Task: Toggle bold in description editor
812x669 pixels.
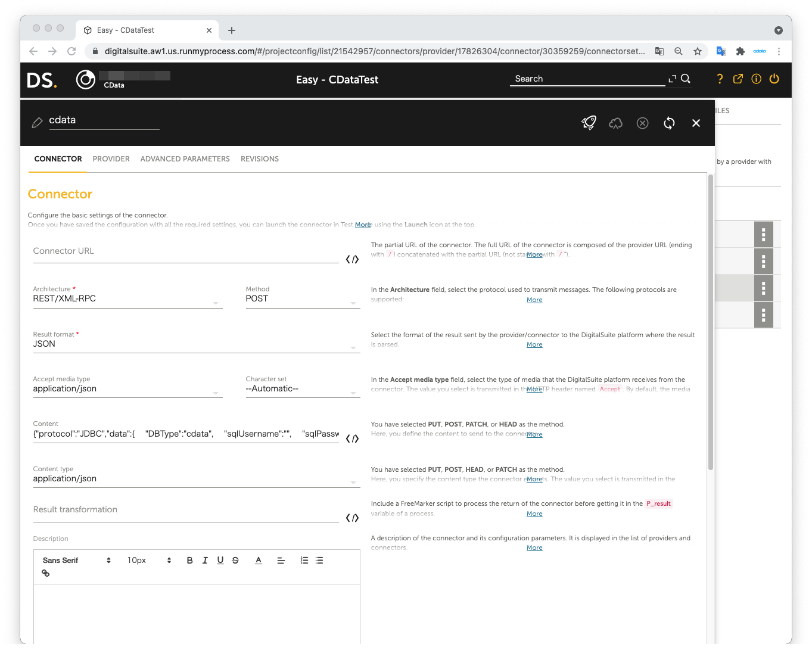Action: tap(189, 561)
